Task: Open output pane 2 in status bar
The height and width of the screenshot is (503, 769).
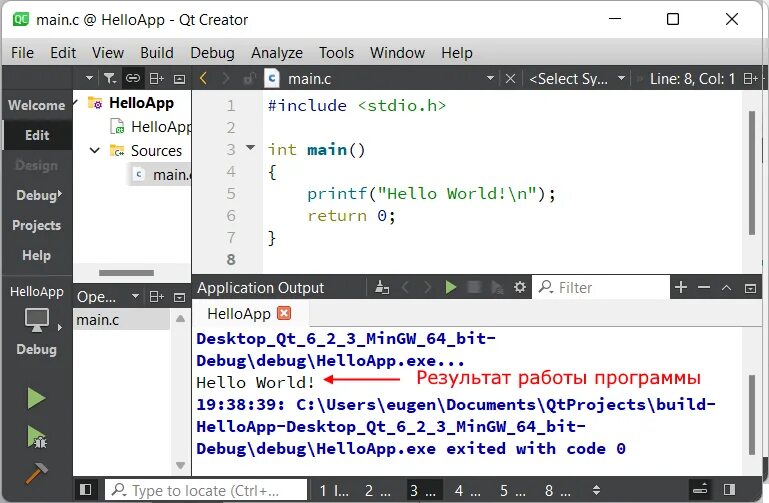Action: 378,490
